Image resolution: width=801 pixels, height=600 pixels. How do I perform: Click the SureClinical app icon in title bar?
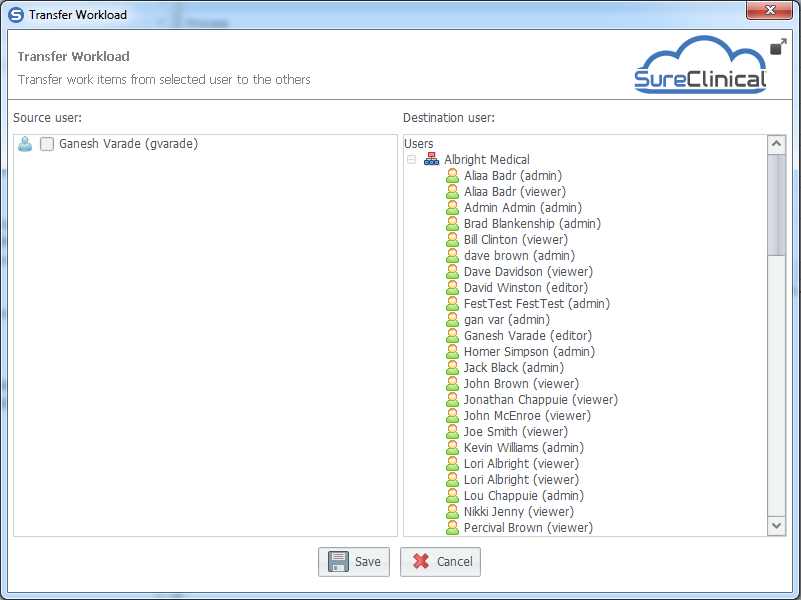(x=16, y=14)
